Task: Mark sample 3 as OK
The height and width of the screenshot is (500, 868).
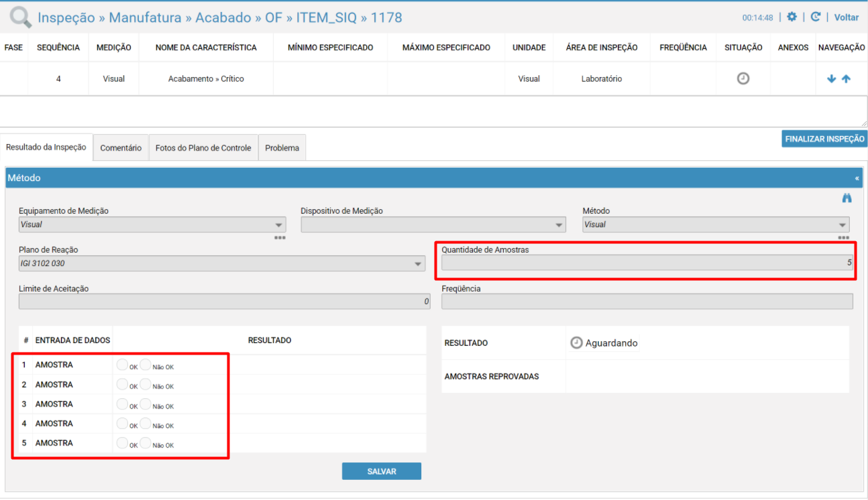Action: tap(122, 403)
